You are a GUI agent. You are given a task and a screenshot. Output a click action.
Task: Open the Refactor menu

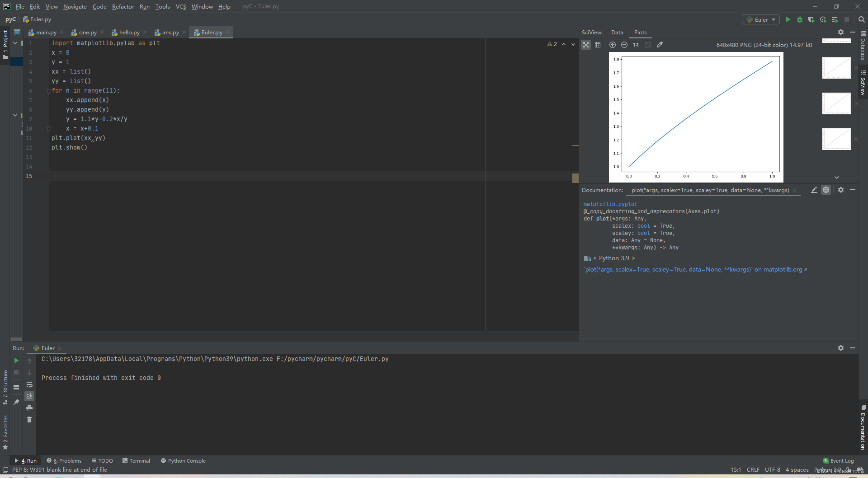pyautogui.click(x=123, y=6)
